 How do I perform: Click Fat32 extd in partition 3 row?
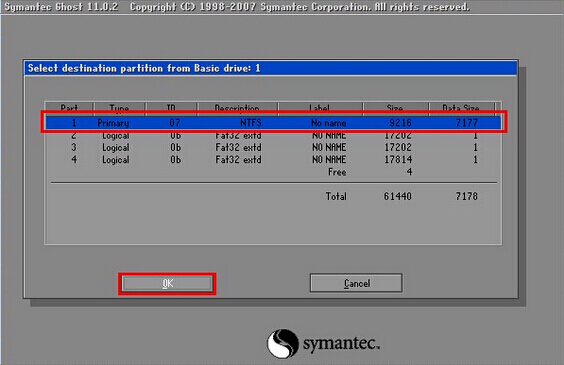click(238, 147)
